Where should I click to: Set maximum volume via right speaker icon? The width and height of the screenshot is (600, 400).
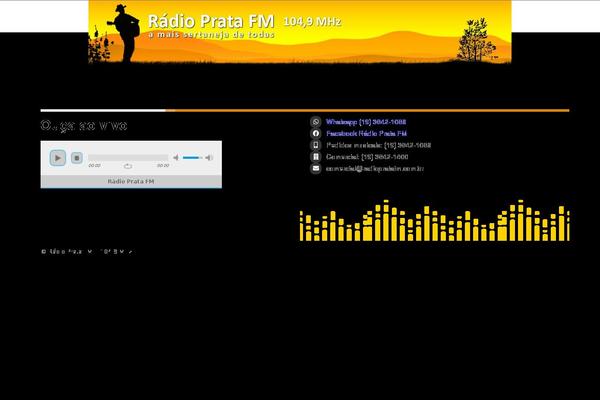[209, 157]
